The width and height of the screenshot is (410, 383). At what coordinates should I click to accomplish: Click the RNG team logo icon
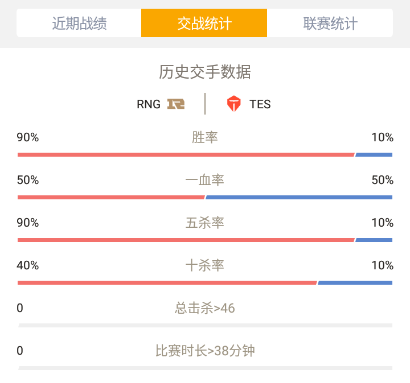(176, 104)
